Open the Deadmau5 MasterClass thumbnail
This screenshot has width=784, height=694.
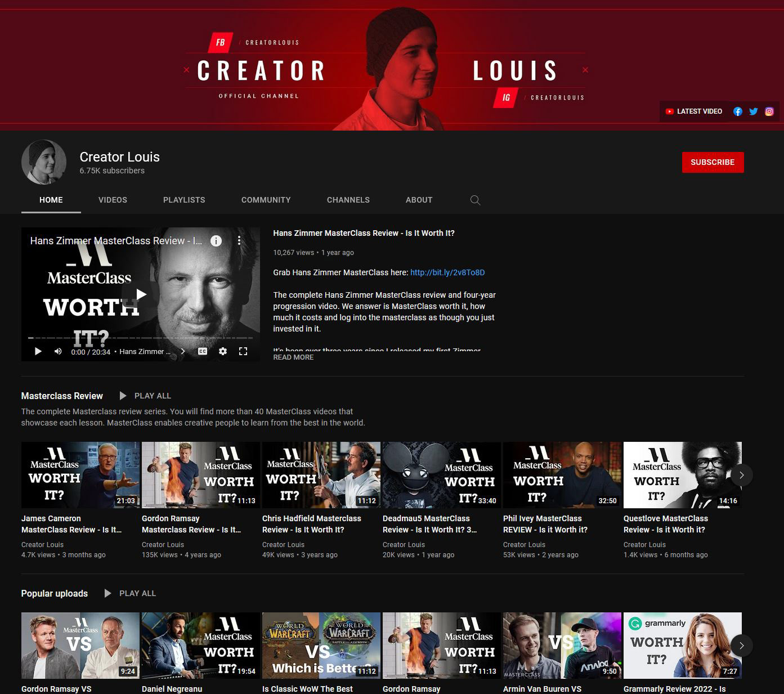[442, 475]
